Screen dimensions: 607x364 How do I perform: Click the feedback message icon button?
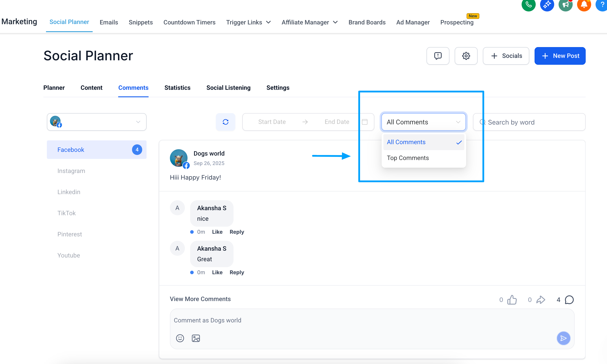(438, 56)
